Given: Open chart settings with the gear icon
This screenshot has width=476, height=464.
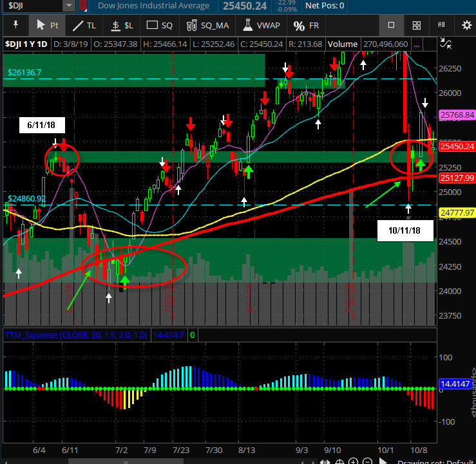Looking at the screenshot, I should pos(466,26).
